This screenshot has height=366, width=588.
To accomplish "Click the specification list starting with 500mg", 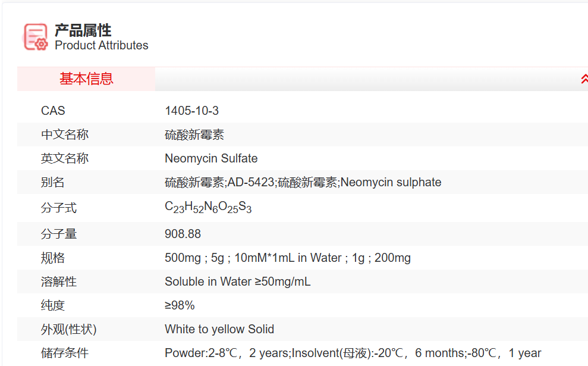I will (x=287, y=258).
